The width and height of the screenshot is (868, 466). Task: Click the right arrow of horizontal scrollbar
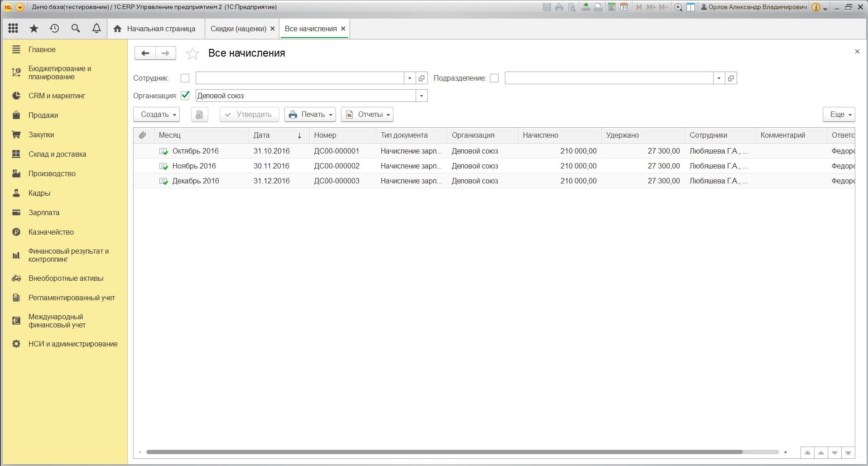(786, 452)
